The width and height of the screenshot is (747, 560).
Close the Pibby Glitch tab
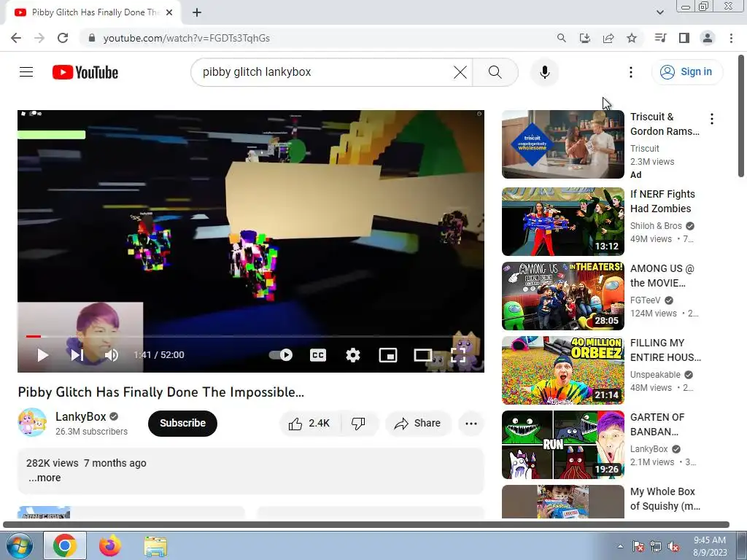(169, 12)
